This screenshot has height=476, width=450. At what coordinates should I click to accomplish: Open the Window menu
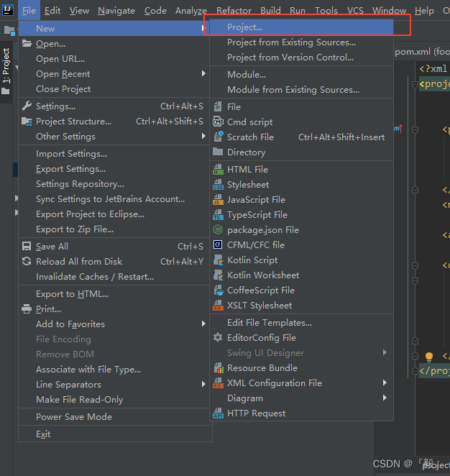click(x=389, y=11)
